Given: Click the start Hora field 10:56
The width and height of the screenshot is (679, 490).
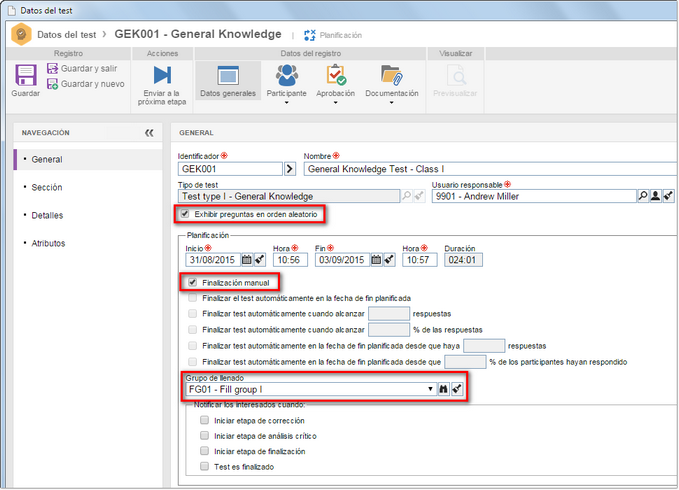Looking at the screenshot, I should click(x=290, y=260).
